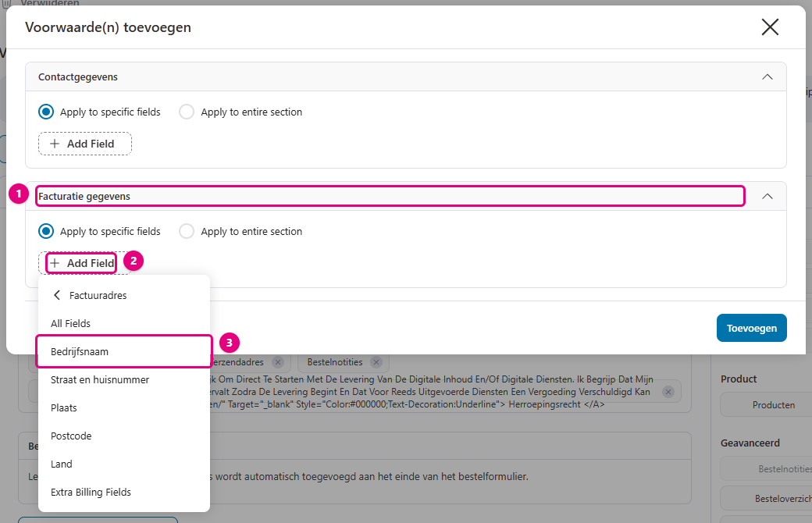Choose Plaats from the field list
This screenshot has width=812, height=523.
coord(124,408)
